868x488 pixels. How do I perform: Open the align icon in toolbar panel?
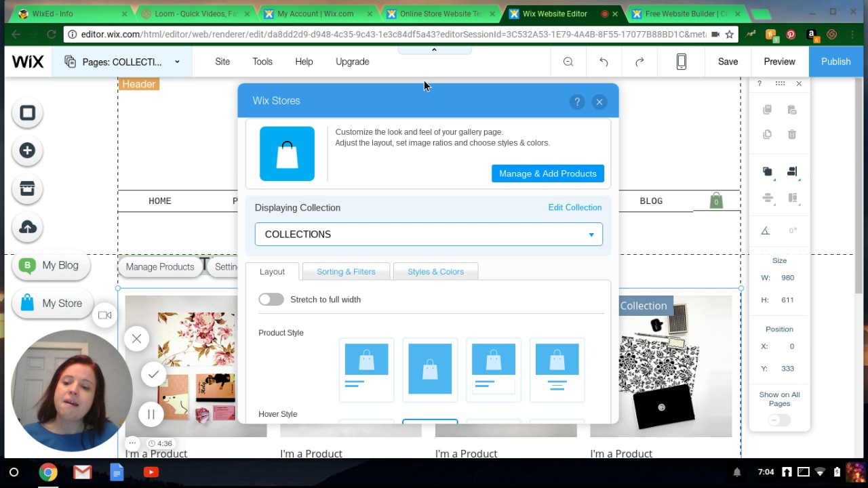point(792,171)
